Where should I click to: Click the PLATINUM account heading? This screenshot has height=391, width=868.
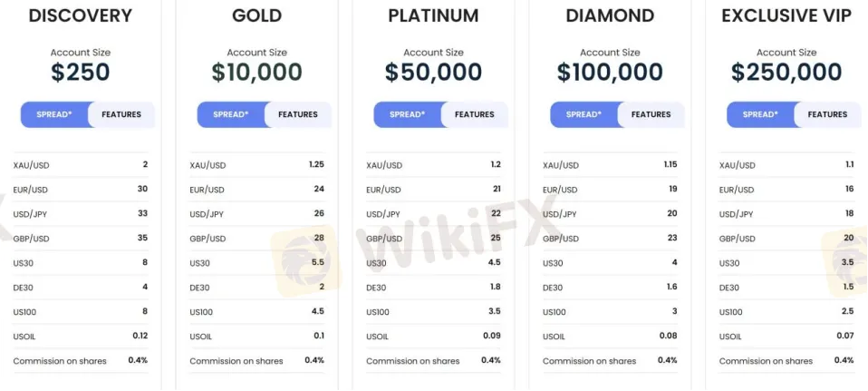pyautogui.click(x=433, y=16)
